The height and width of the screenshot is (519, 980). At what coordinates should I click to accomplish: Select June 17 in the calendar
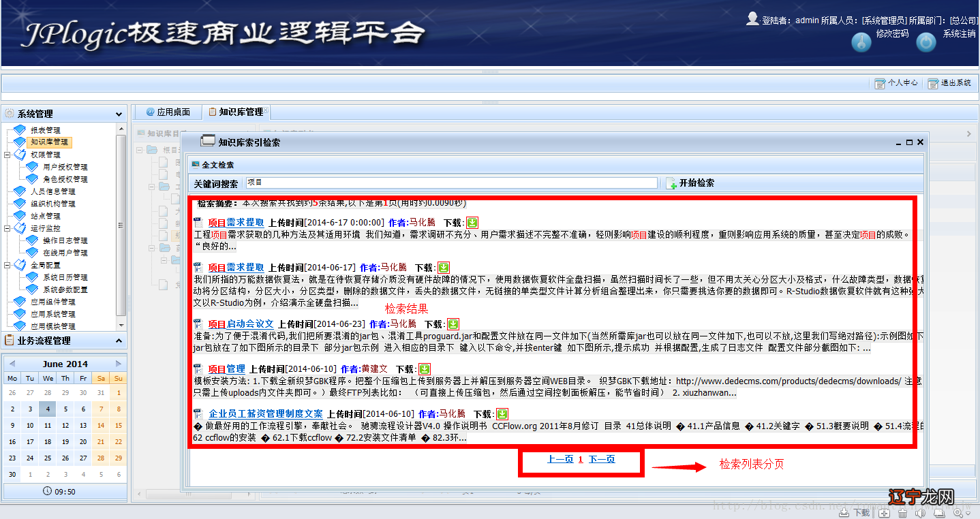pos(30,442)
